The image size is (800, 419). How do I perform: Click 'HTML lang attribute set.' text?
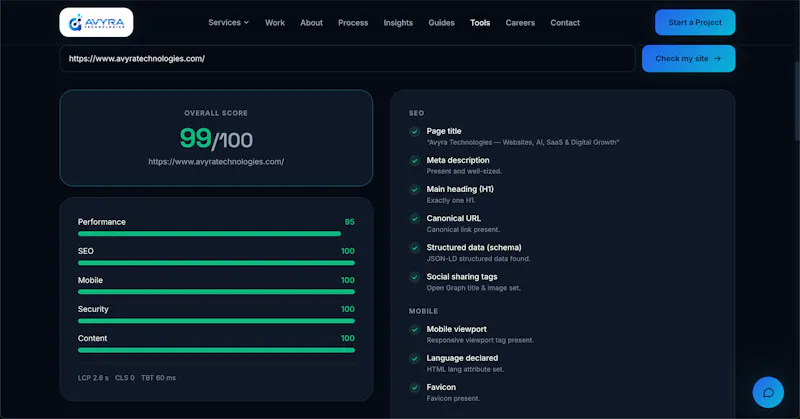point(465,369)
